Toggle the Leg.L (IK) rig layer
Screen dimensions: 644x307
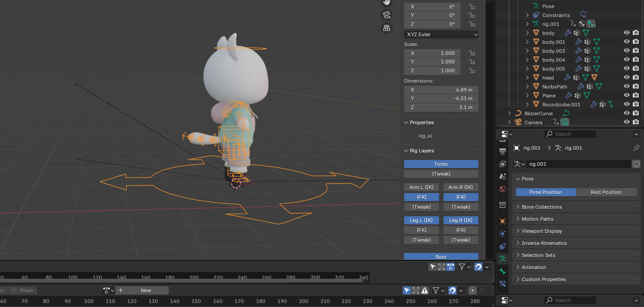click(x=422, y=220)
